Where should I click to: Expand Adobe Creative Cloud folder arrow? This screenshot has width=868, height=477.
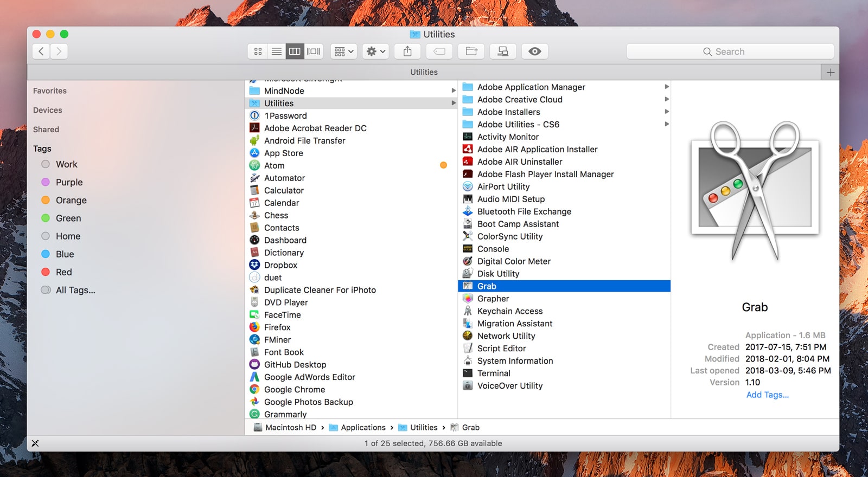(x=667, y=99)
